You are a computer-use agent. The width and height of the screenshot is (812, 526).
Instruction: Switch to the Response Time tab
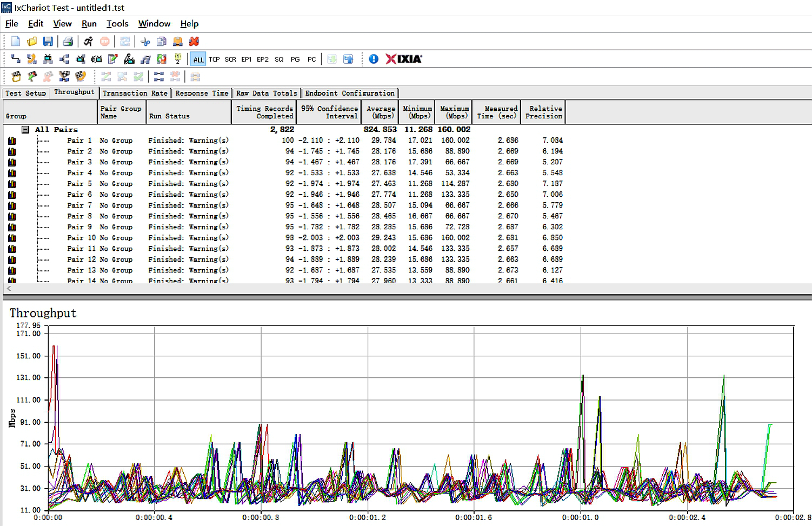(x=202, y=93)
